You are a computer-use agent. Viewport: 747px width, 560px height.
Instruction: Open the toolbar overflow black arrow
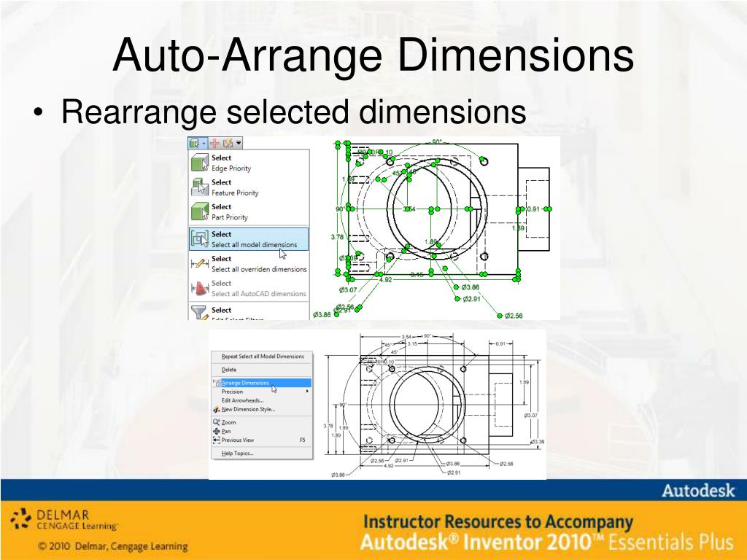[x=239, y=143]
